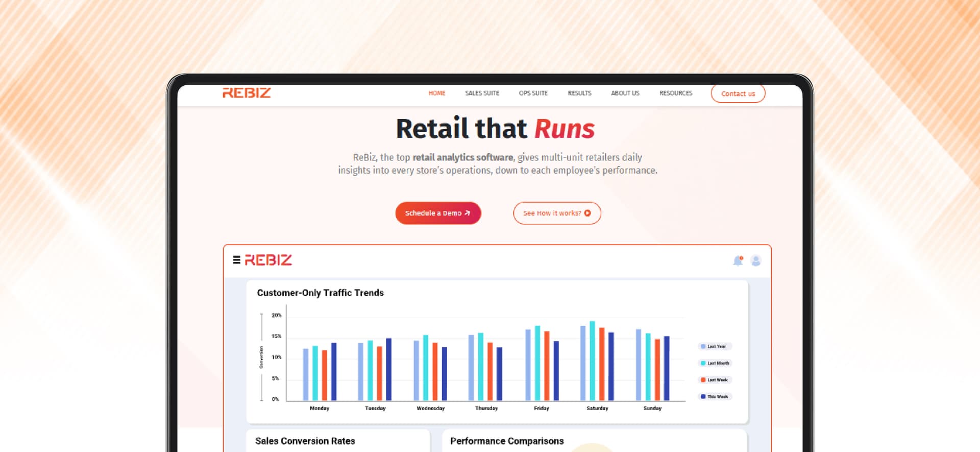
Task: Open the Results nav item
Action: click(579, 93)
